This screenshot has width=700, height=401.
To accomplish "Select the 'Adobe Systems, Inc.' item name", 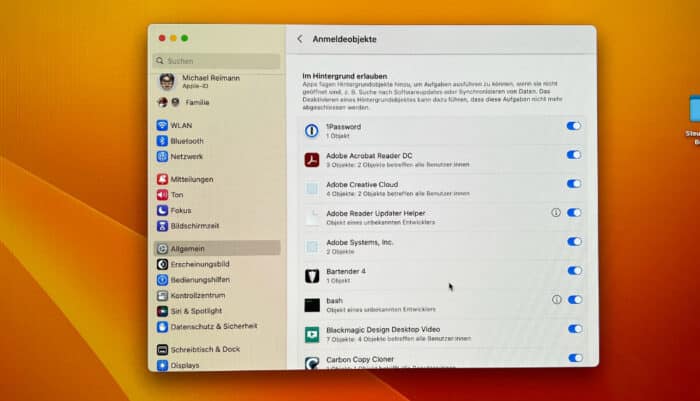I will 359,242.
